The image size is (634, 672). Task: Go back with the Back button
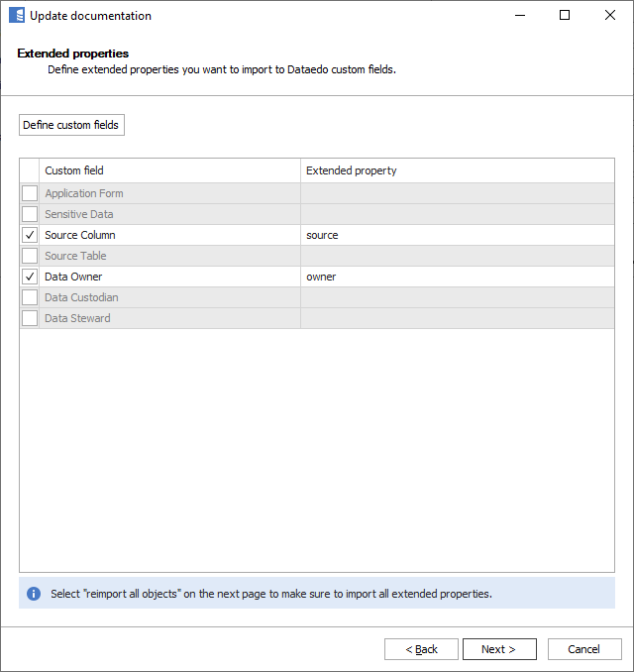point(421,649)
